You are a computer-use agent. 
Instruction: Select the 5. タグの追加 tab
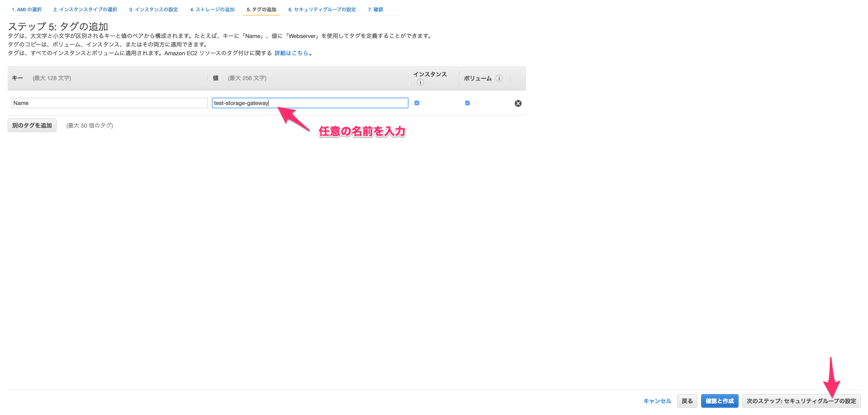pyautogui.click(x=261, y=9)
